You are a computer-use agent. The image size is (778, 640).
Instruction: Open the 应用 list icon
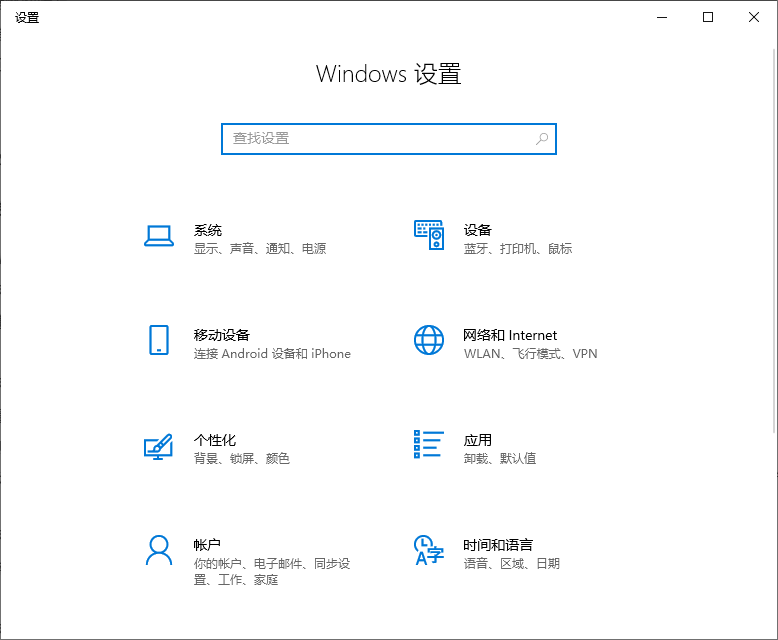click(429, 444)
